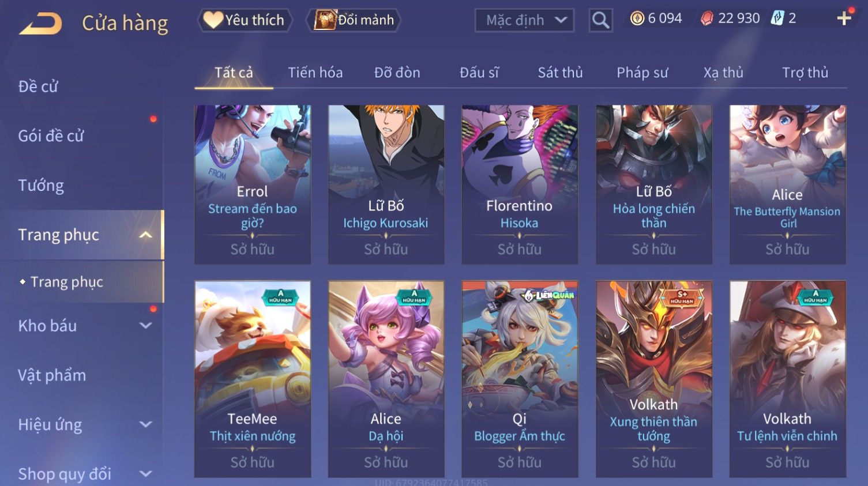Image resolution: width=868 pixels, height=486 pixels.
Task: Click the blue voucher ticket icon
Action: (x=777, y=18)
